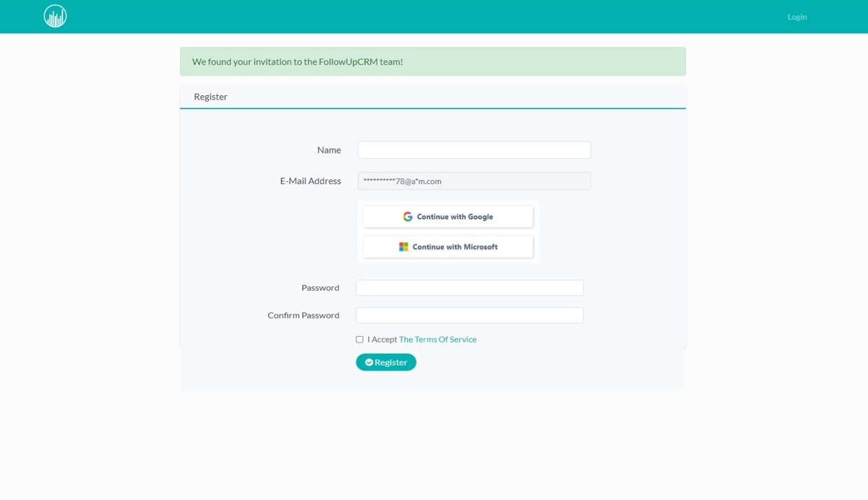This screenshot has width=868, height=500.
Task: Open the Login link
Action: tap(797, 17)
